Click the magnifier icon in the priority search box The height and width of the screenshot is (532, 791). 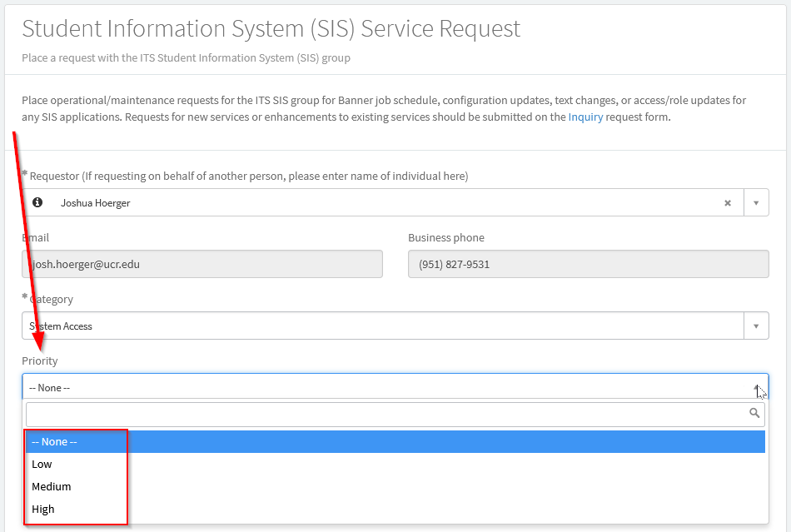pos(754,413)
